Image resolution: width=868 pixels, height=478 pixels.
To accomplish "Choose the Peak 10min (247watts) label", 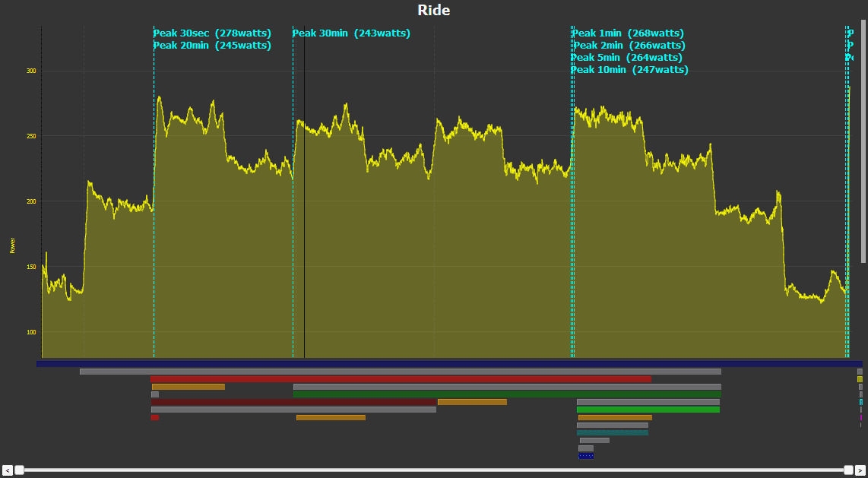I will (x=629, y=70).
